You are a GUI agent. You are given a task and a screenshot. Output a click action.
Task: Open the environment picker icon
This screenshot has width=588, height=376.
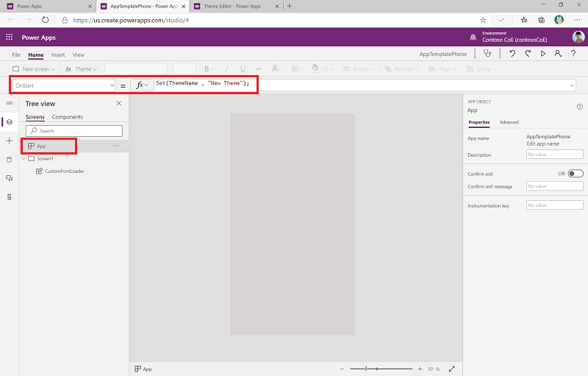pyautogui.click(x=473, y=37)
